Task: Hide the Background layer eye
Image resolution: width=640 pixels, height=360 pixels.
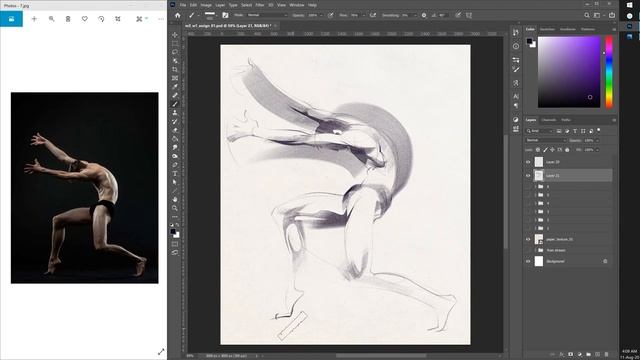Action: 528,261
